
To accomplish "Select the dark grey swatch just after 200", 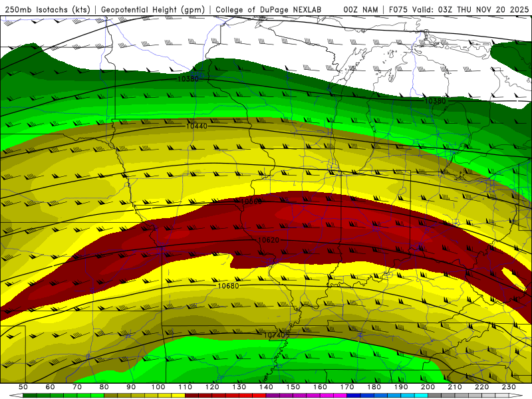I will coord(434,395).
